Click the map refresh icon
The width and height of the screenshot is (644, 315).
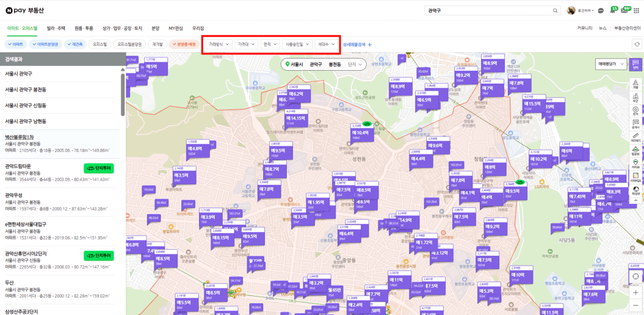pos(637,44)
